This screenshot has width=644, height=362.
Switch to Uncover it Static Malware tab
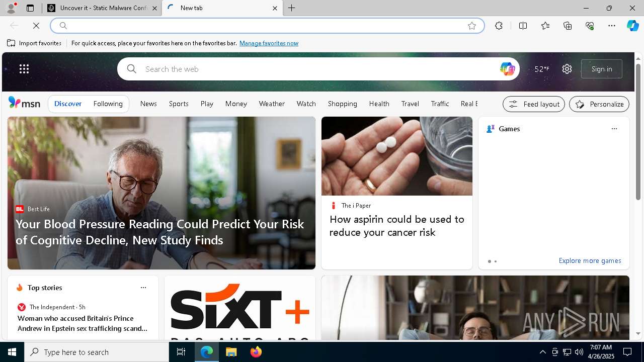pos(102,8)
